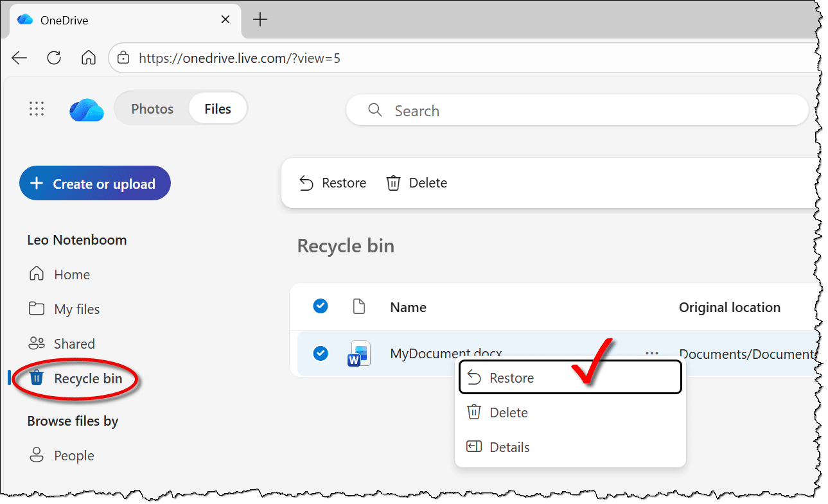Go to browser home page icon

(x=89, y=58)
